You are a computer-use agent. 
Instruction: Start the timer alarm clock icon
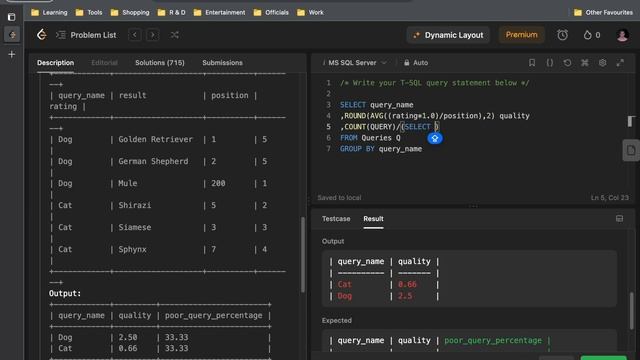562,35
